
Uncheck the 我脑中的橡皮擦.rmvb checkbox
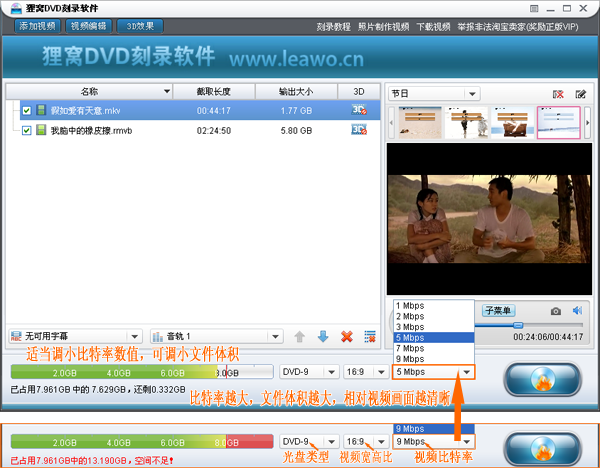coord(26,130)
